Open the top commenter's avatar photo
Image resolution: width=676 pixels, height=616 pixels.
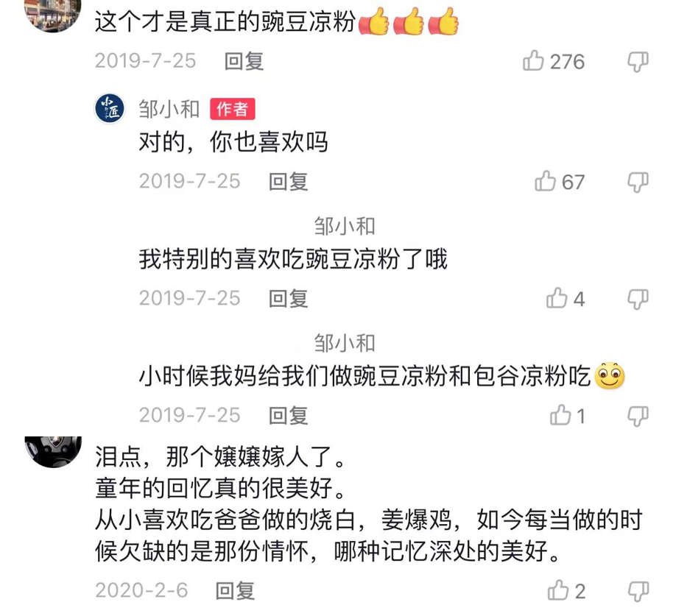point(53,15)
